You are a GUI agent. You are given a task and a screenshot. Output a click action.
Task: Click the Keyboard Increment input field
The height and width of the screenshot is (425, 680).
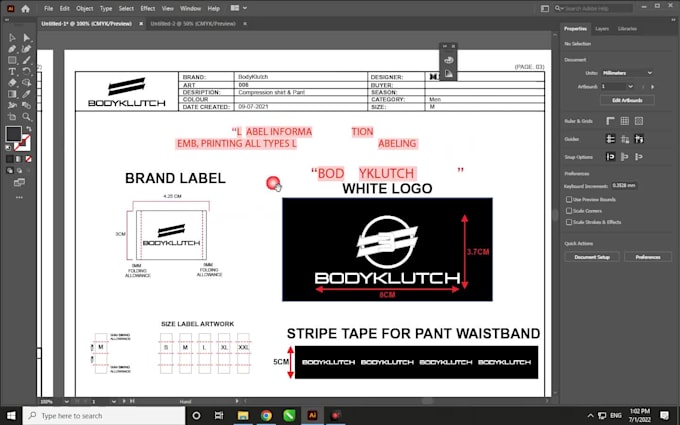(624, 186)
